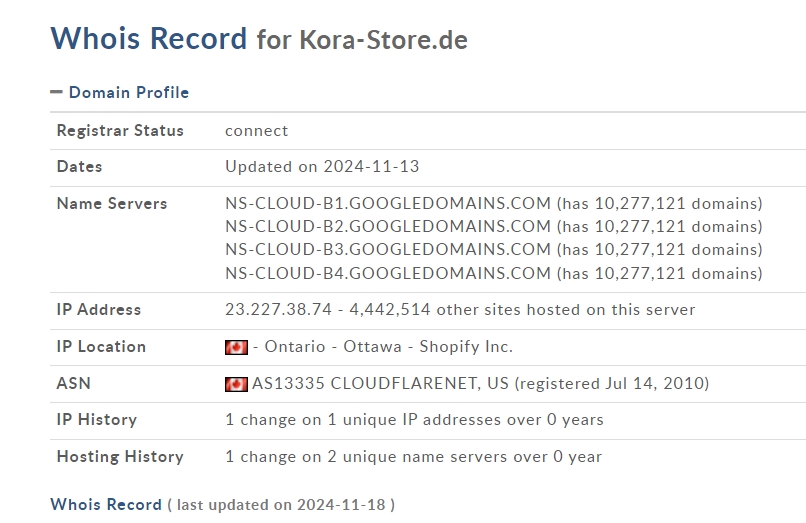Click the 23.227.38.74 IP address

pyautogui.click(x=279, y=310)
